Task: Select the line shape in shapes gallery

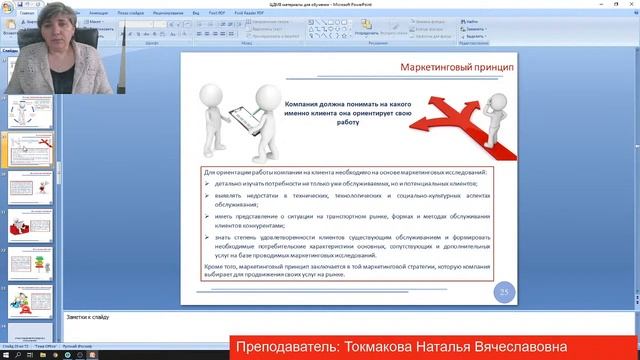Action: pos(318,22)
